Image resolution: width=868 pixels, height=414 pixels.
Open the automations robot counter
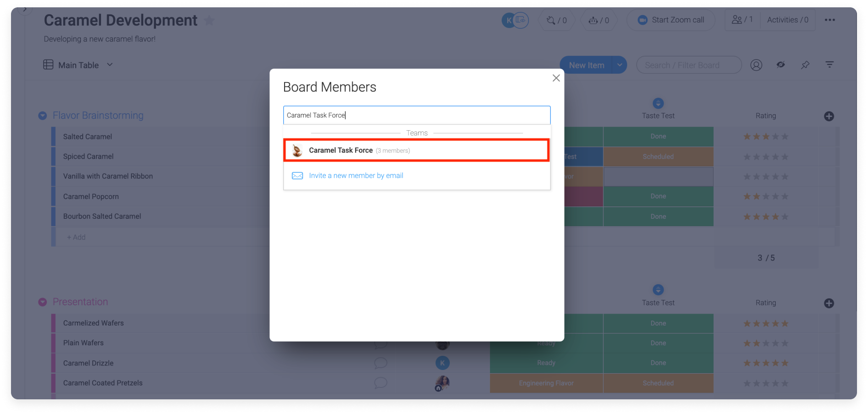click(599, 20)
